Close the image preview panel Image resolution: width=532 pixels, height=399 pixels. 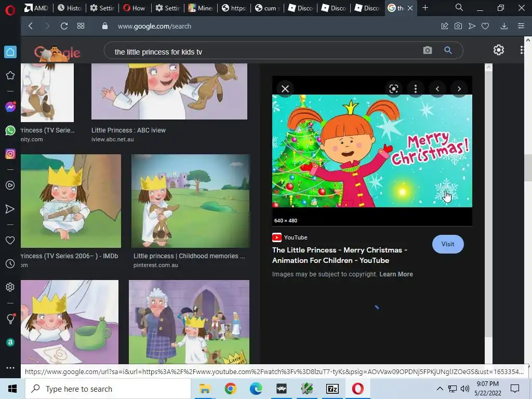285,89
